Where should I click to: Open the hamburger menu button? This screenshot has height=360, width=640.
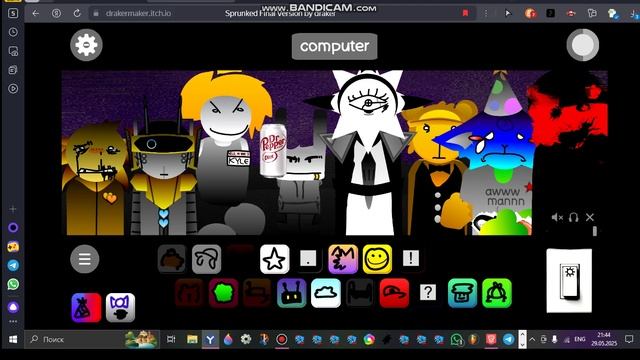(84, 259)
